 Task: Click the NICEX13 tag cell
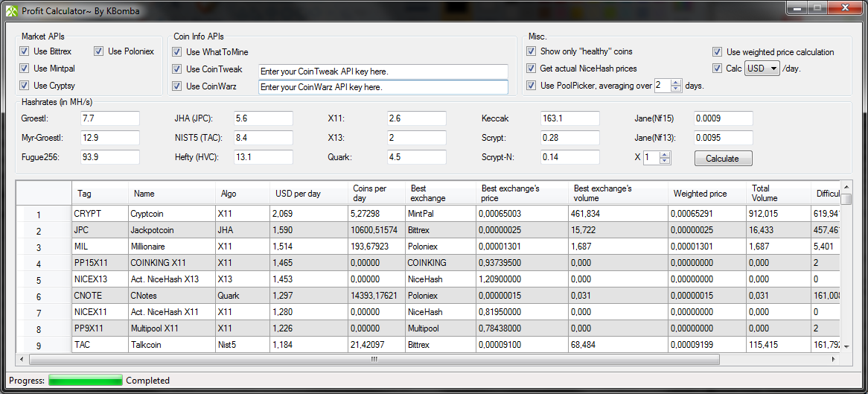pos(100,280)
